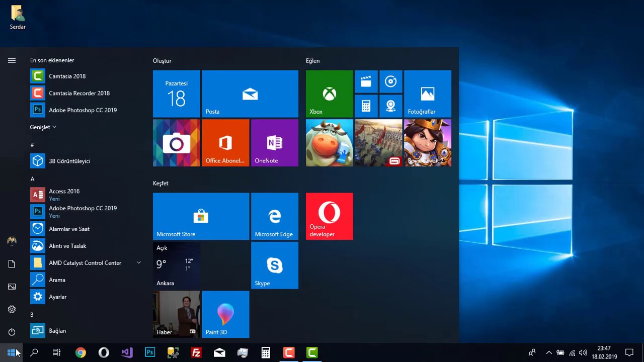Open the Fotoğraflar tile
Screen dimensions: 644x362
pos(428,94)
